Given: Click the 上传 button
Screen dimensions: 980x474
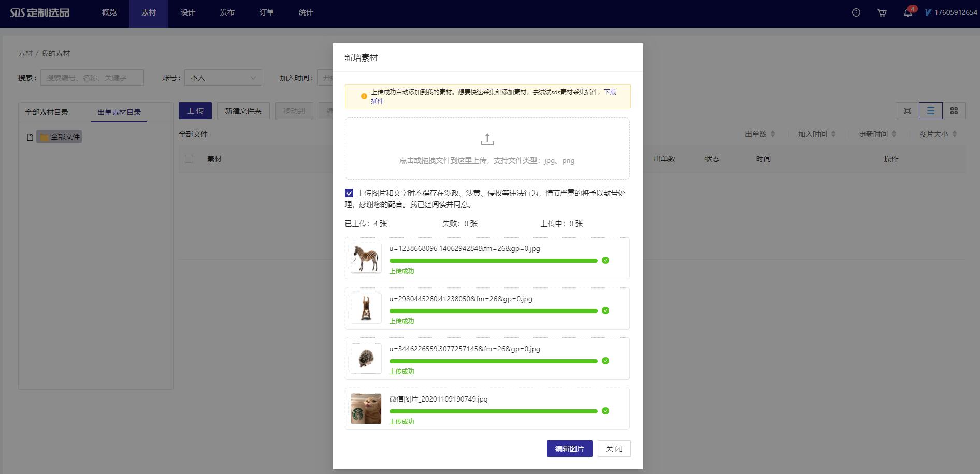Looking at the screenshot, I should [195, 111].
